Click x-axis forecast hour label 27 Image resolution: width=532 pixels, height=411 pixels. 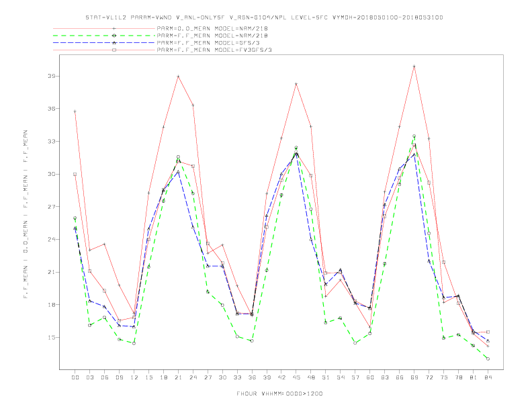point(208,377)
